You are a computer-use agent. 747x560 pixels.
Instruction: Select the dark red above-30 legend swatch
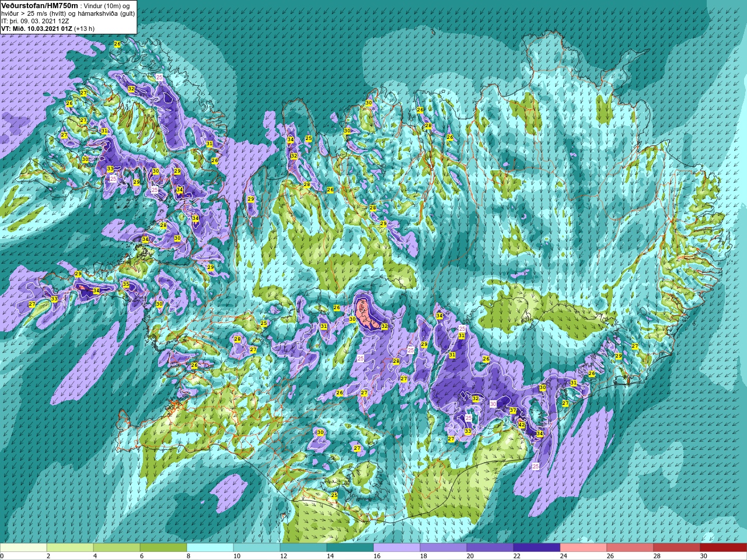[x=724, y=548]
